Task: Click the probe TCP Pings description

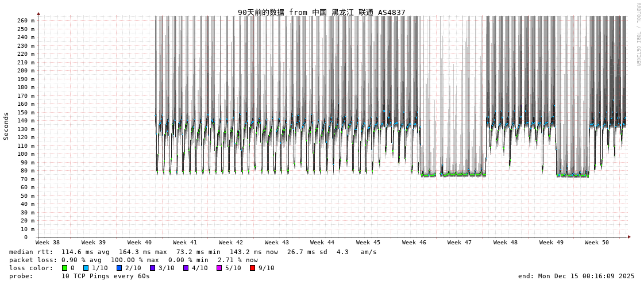Action: coord(79,276)
